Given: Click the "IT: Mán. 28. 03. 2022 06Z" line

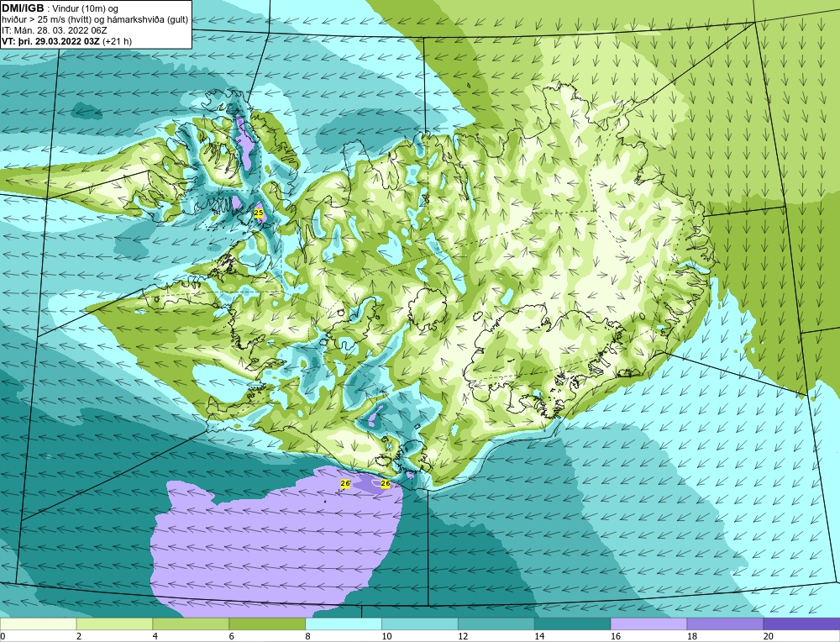Looking at the screenshot, I should pos(54,30).
